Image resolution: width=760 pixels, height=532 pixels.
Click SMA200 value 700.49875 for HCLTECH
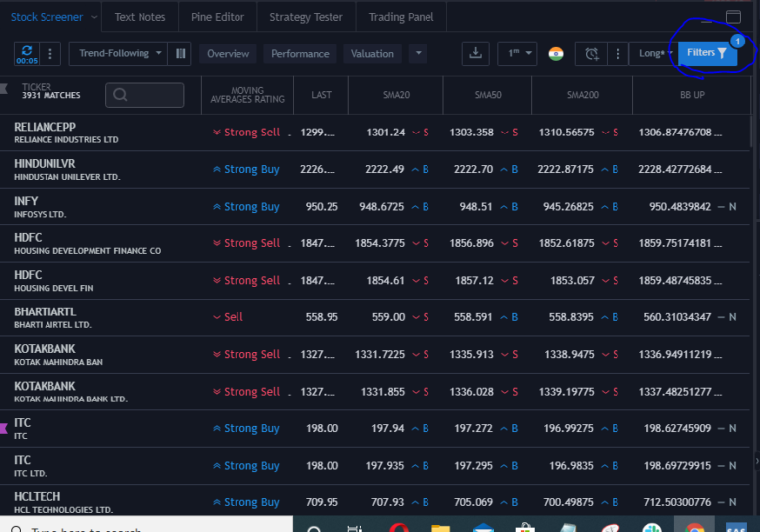[568, 502]
